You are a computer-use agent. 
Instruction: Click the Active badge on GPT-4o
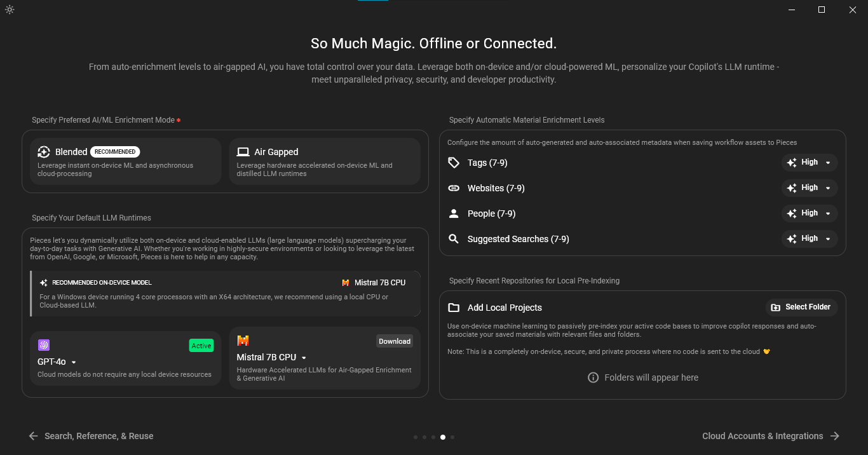click(x=201, y=346)
